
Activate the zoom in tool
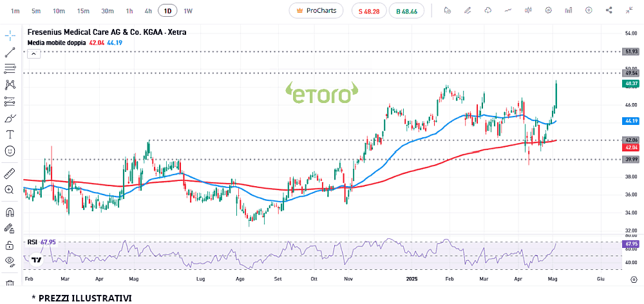pos(10,190)
